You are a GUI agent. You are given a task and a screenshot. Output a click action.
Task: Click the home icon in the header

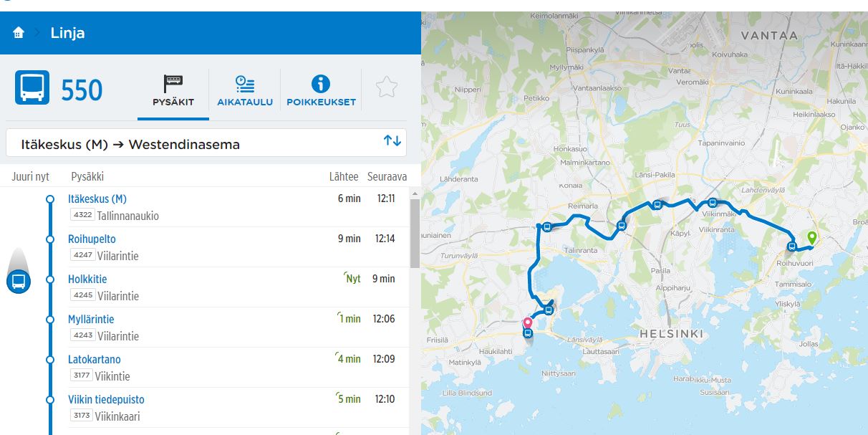(x=19, y=33)
